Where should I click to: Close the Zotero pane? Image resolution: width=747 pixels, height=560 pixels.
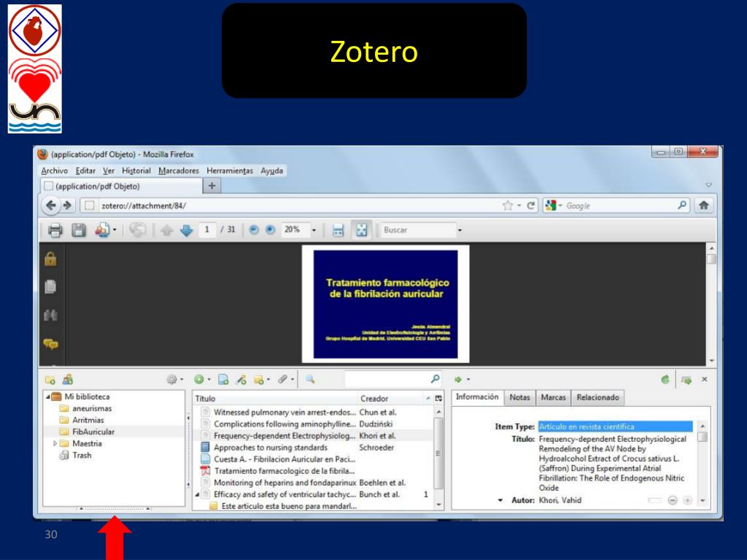[x=705, y=379]
